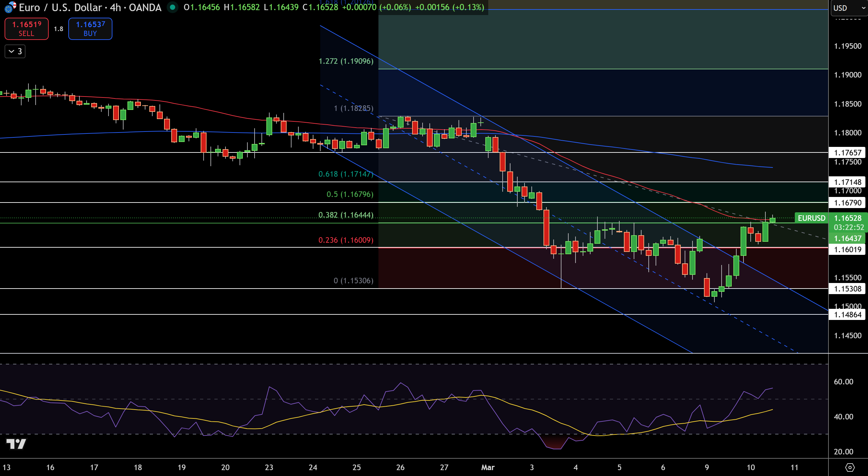Viewport: 868px width, 476px height.
Task: Click the 1.17657 price axis label
Action: [847, 152]
